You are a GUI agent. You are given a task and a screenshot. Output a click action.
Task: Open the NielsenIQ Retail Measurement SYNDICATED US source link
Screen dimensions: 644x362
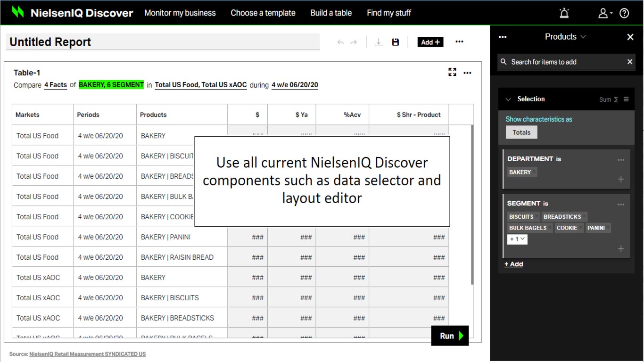coord(88,354)
